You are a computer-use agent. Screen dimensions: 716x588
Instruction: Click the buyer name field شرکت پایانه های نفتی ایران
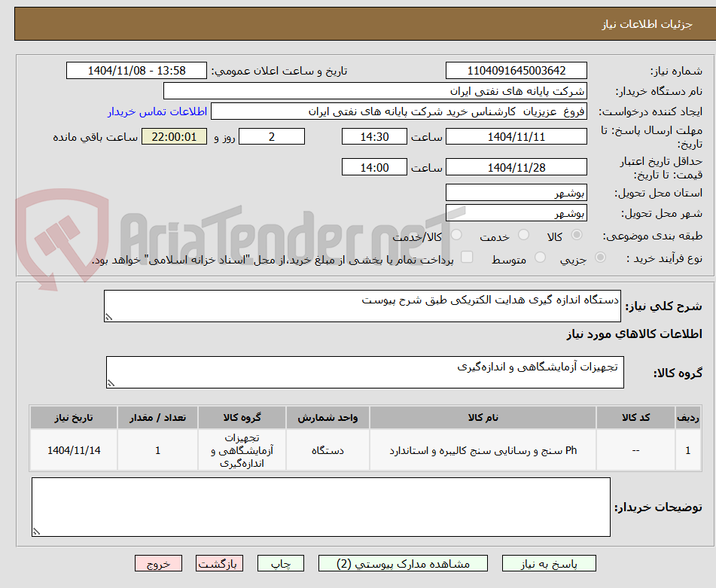click(375, 91)
